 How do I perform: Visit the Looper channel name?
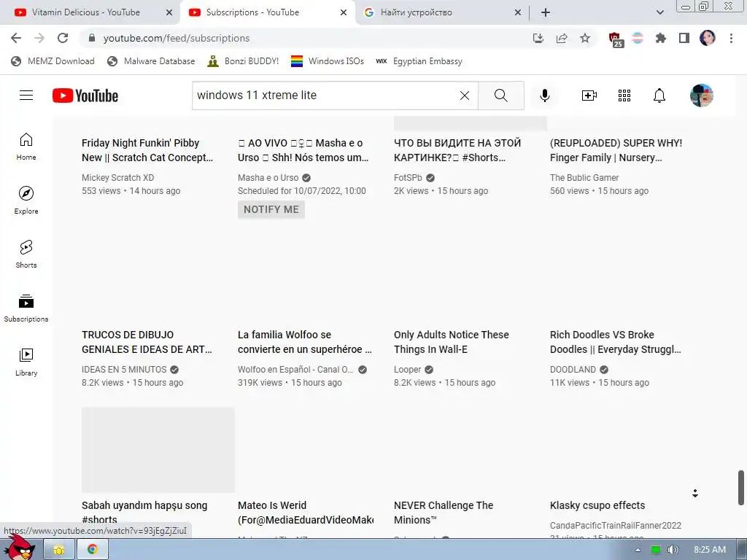(x=407, y=370)
